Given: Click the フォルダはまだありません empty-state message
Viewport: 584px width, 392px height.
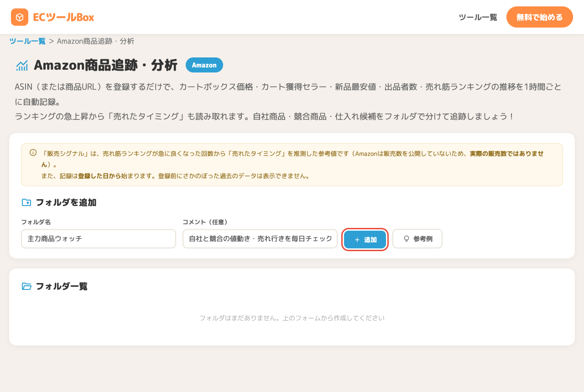Looking at the screenshot, I should click(292, 318).
